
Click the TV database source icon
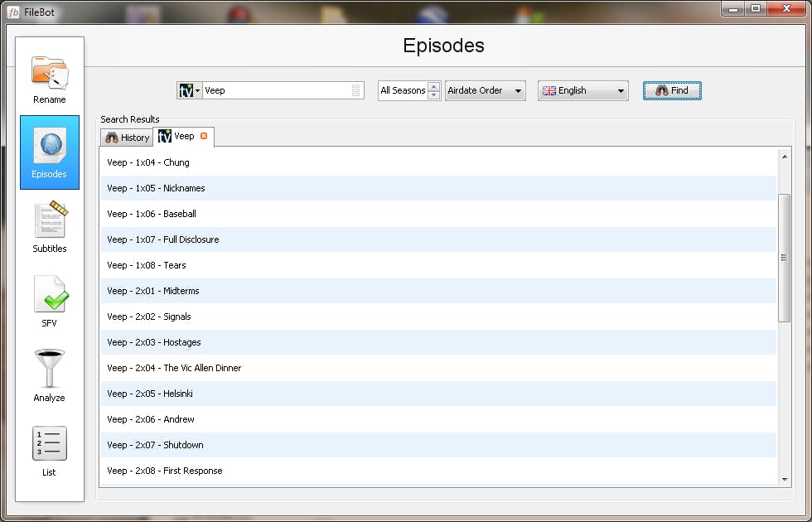186,90
